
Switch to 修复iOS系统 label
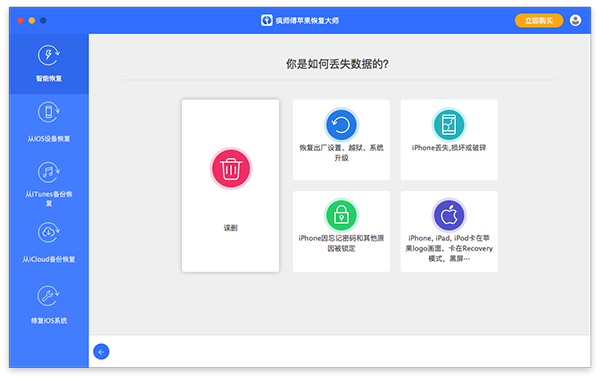click(x=49, y=320)
